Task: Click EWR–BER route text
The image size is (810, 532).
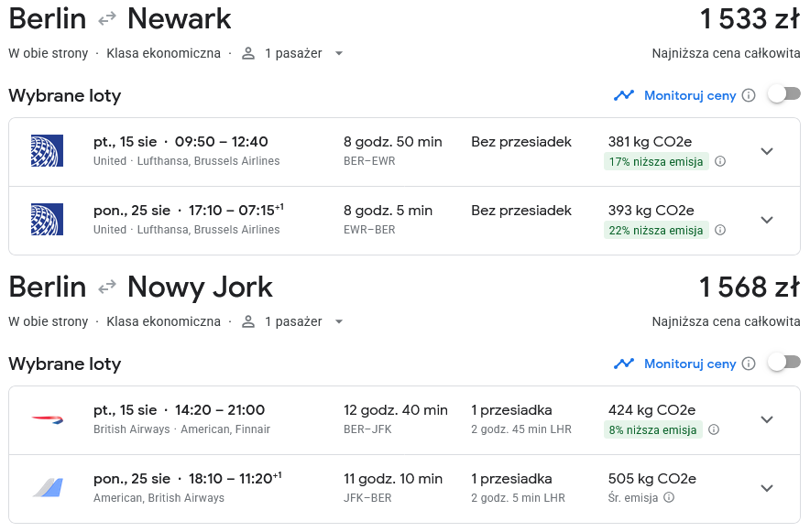Action: pyautogui.click(x=369, y=230)
